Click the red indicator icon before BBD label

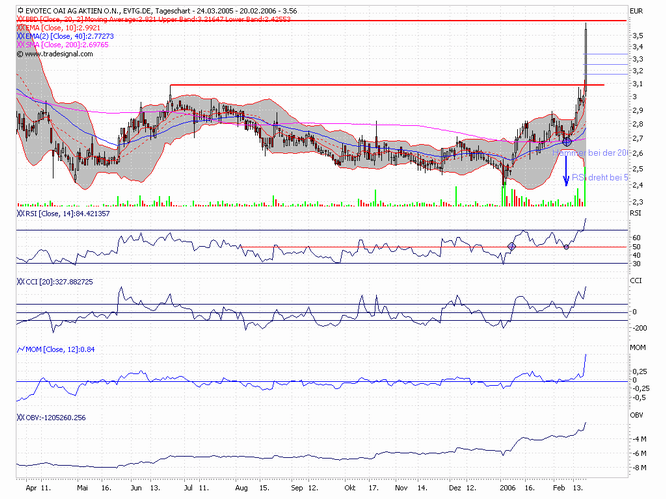(x=21, y=20)
